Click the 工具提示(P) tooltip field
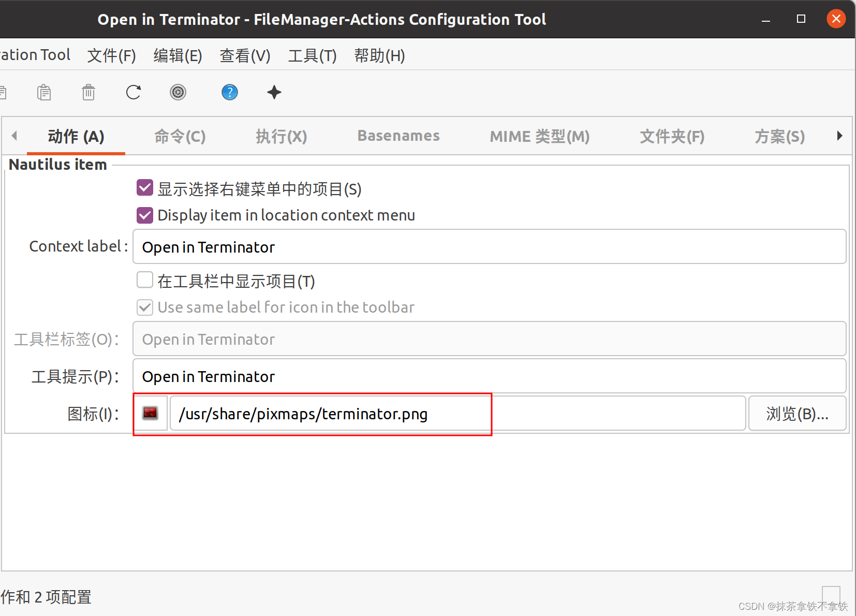This screenshot has height=616, width=856. 490,376
